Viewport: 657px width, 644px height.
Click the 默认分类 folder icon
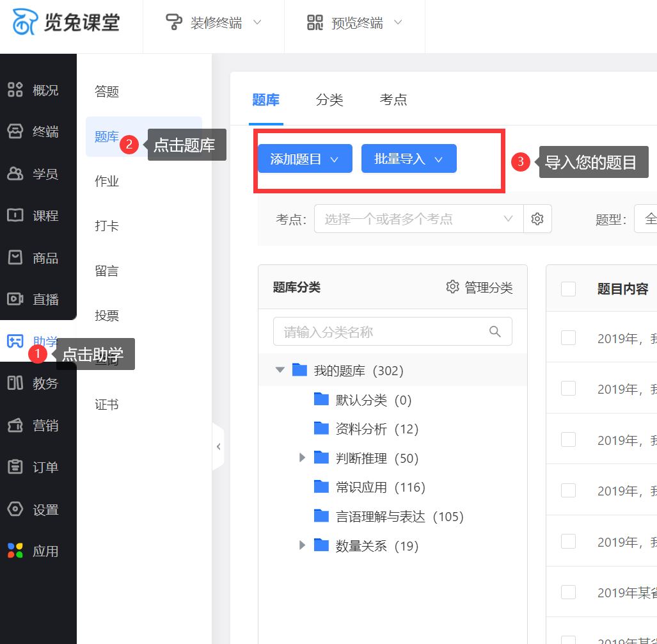pyautogui.click(x=321, y=399)
